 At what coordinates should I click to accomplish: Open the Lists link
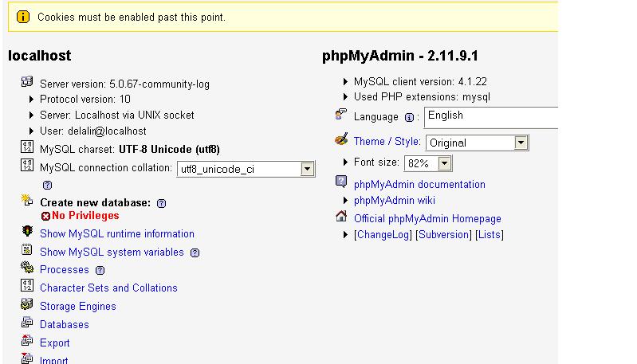(490, 235)
